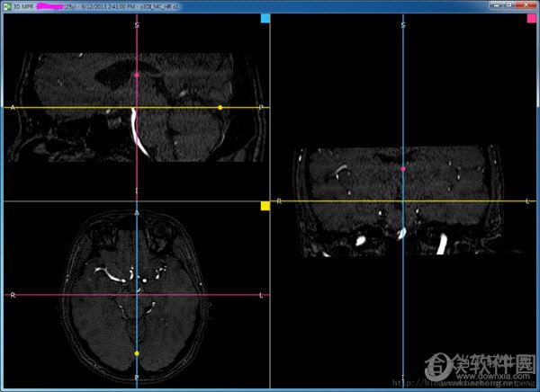The width and height of the screenshot is (540, 392).
Task: Click the I label below the sagittal image
Action: pyautogui.click(x=137, y=191)
